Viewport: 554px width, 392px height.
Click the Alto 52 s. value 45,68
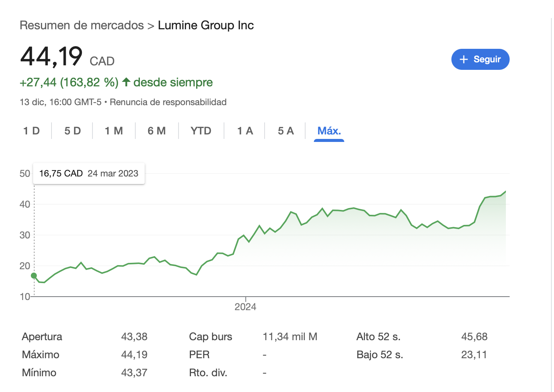point(474,336)
